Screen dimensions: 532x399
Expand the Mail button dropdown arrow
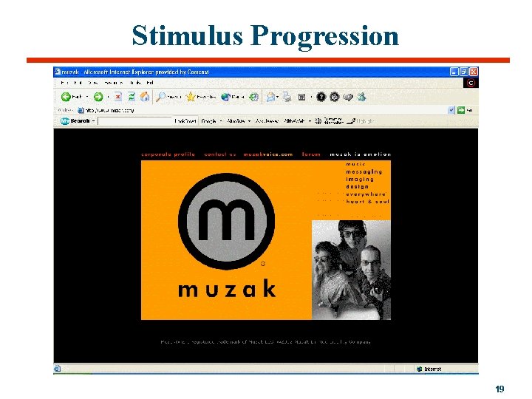tap(278, 98)
